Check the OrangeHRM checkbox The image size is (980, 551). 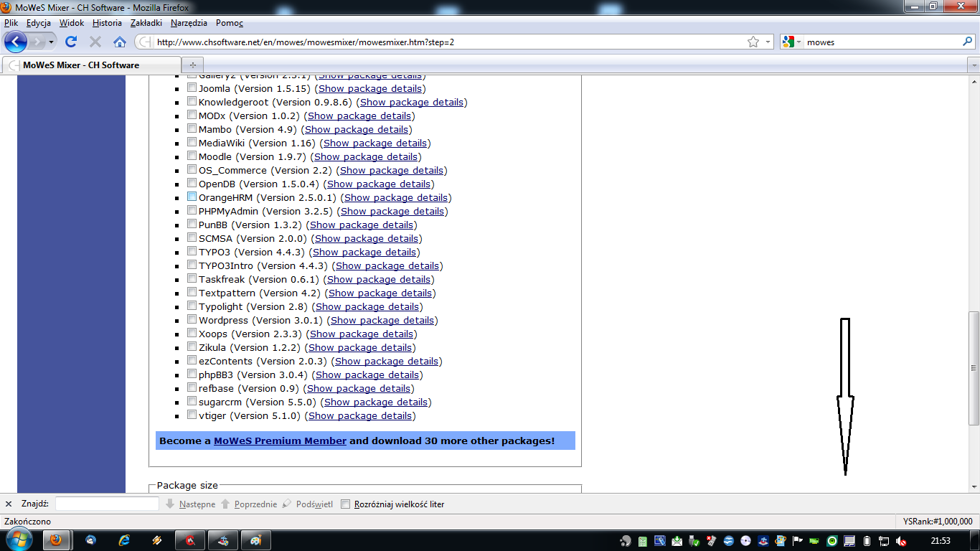(192, 197)
